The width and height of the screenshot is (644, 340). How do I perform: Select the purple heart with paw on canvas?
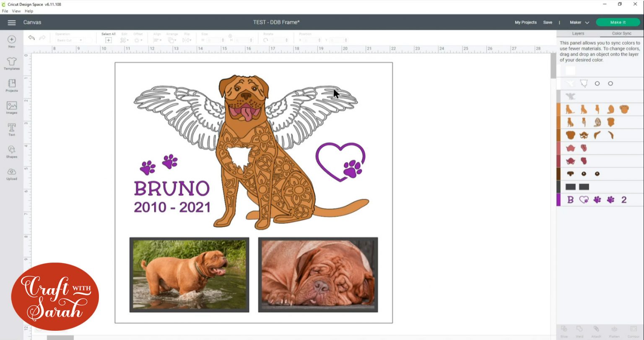340,162
